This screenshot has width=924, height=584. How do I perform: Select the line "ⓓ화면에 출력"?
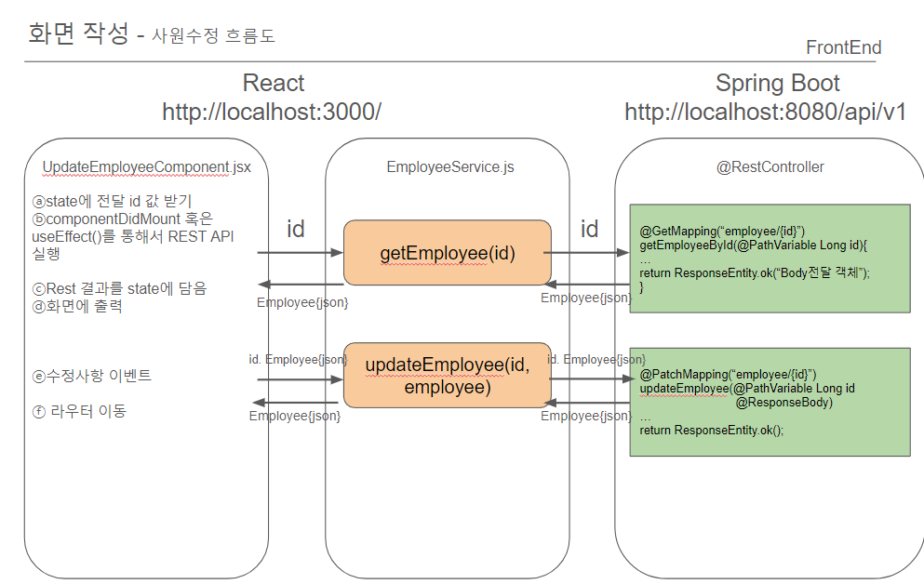77,306
